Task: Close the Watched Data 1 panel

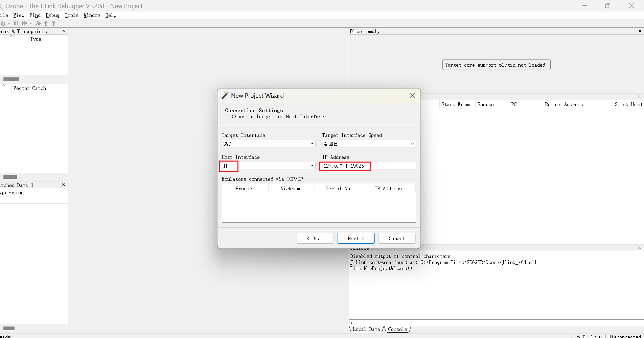Action: pyautogui.click(x=64, y=185)
